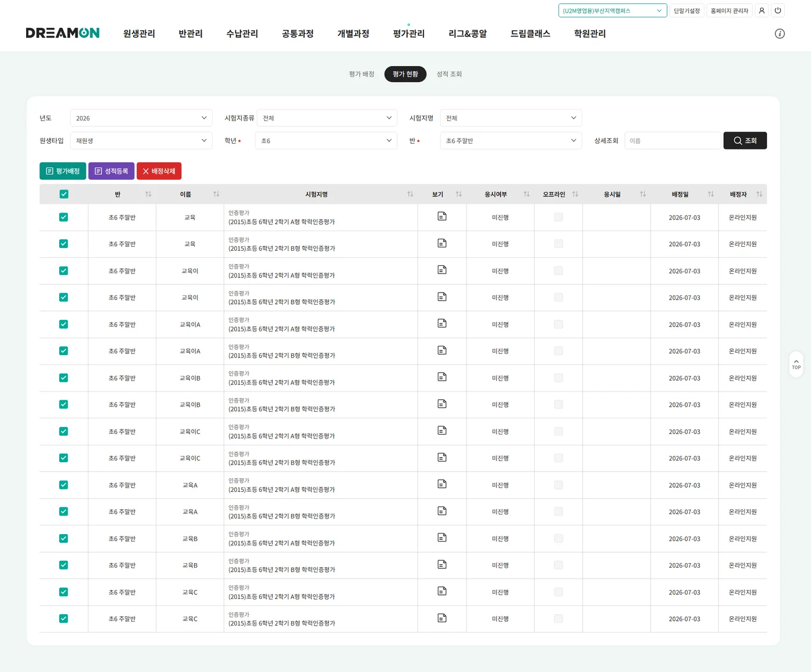Switch to the 성적 조회 tab
Image resolution: width=811 pixels, height=672 pixels.
449,74
